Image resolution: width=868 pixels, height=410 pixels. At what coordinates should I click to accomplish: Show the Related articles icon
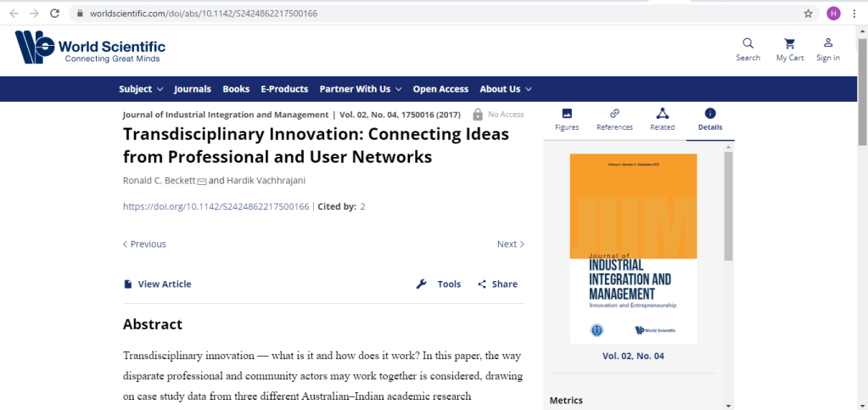tap(662, 114)
